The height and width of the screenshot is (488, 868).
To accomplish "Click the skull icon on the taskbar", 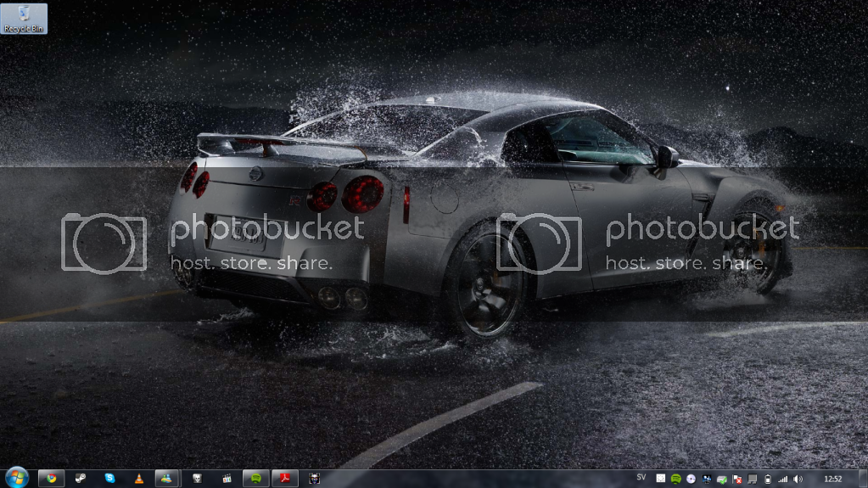I will click(x=197, y=479).
